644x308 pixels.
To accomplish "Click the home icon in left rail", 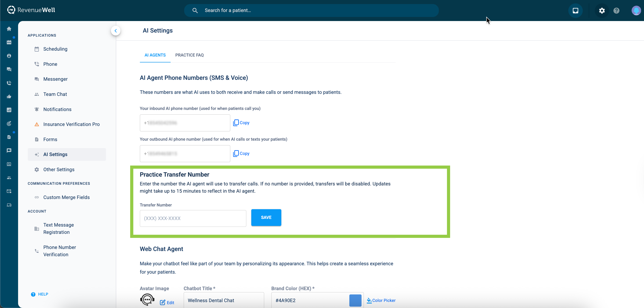I will [x=9, y=29].
